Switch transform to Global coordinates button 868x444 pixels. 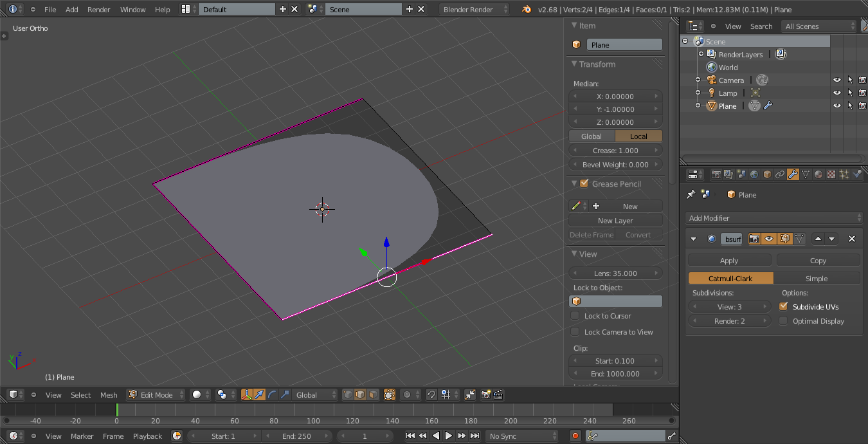click(592, 136)
